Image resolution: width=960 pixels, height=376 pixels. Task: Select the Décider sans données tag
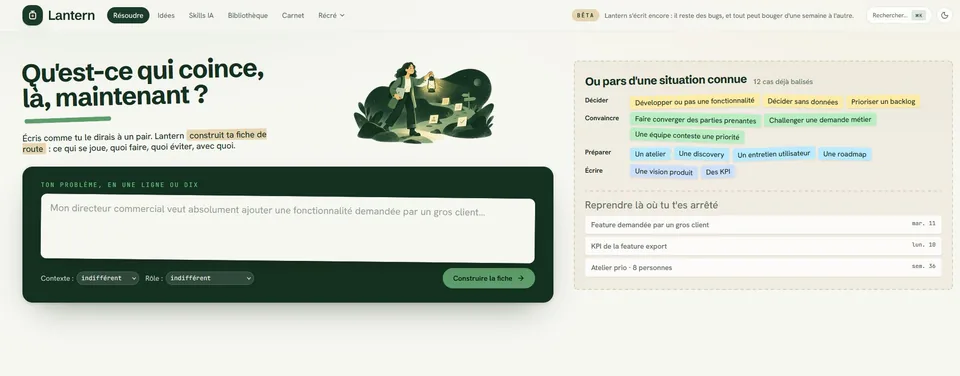803,102
